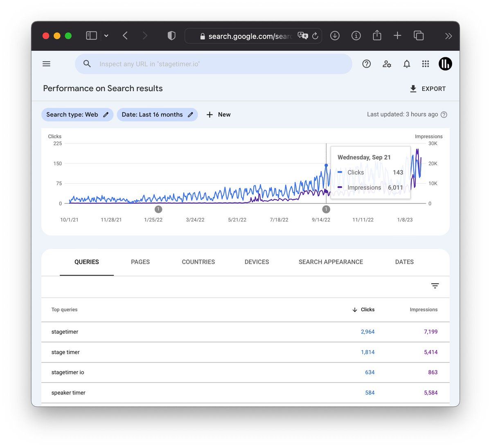Sort table by Clicks column header
This screenshot has height=448, width=491.
(363, 310)
